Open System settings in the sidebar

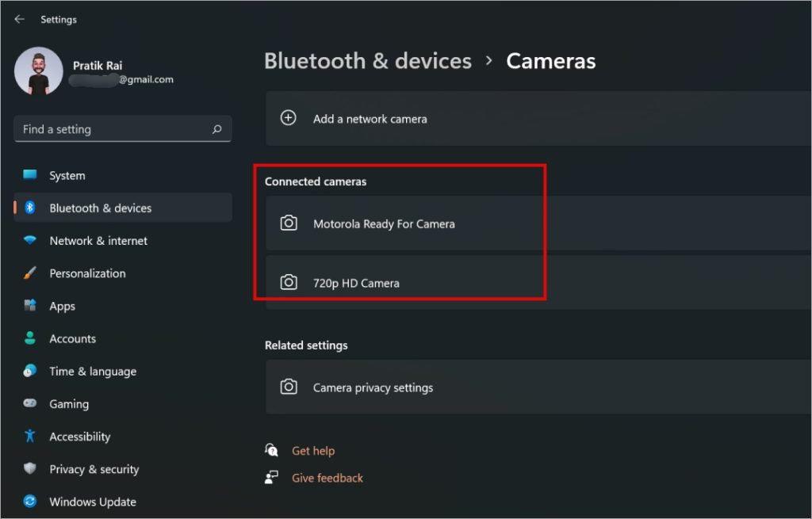coord(67,176)
